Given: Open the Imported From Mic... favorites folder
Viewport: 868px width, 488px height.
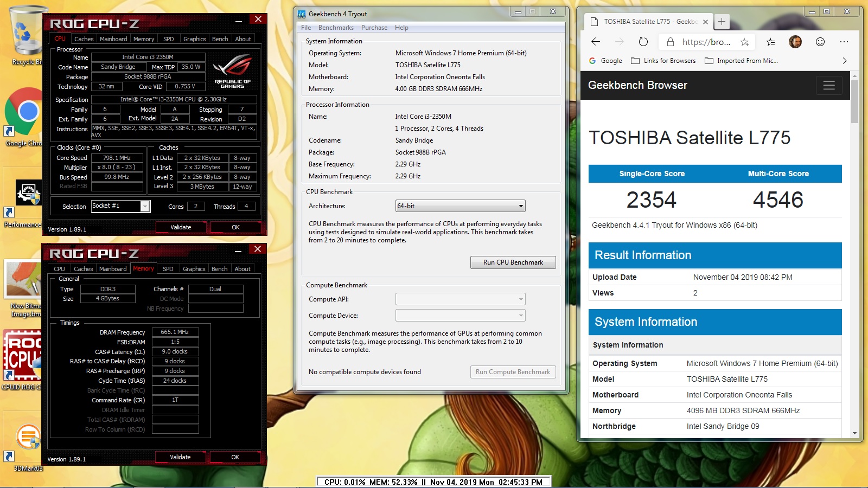Looking at the screenshot, I should pos(741,61).
